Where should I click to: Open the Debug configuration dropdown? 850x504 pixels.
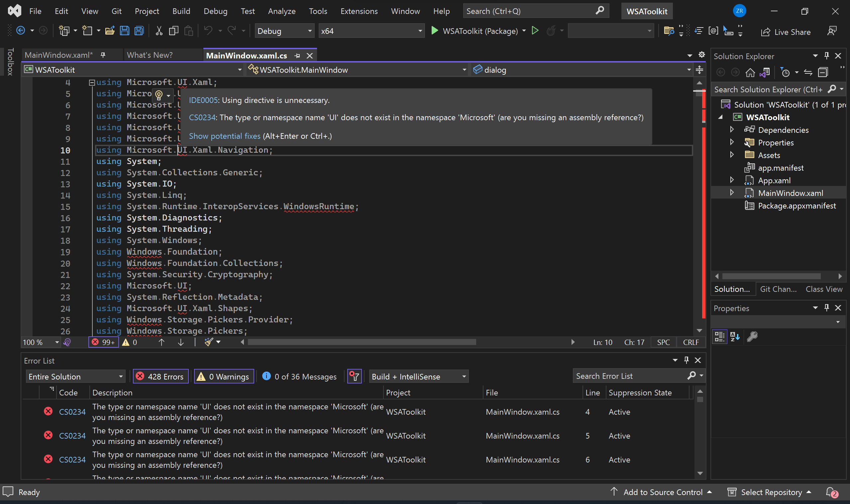click(x=284, y=31)
